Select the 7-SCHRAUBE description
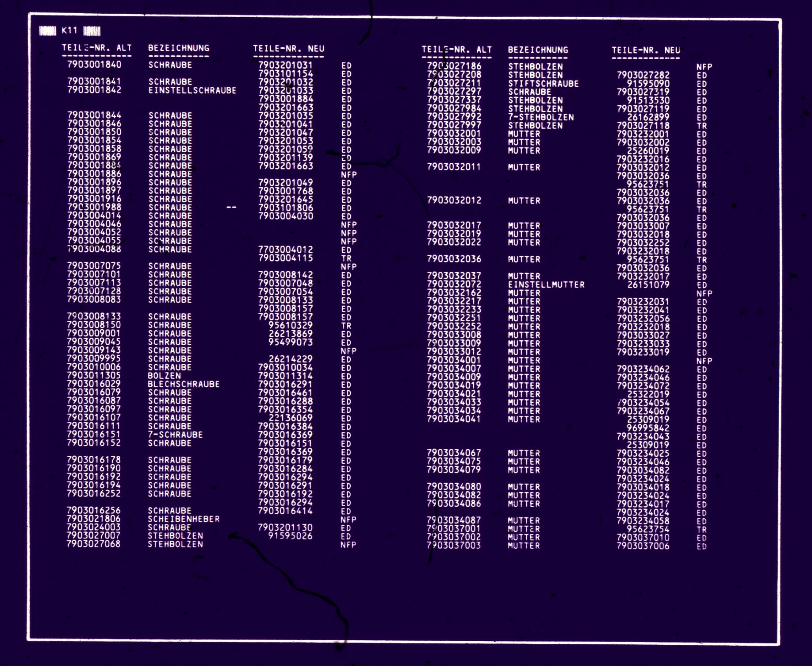 (x=175, y=435)
